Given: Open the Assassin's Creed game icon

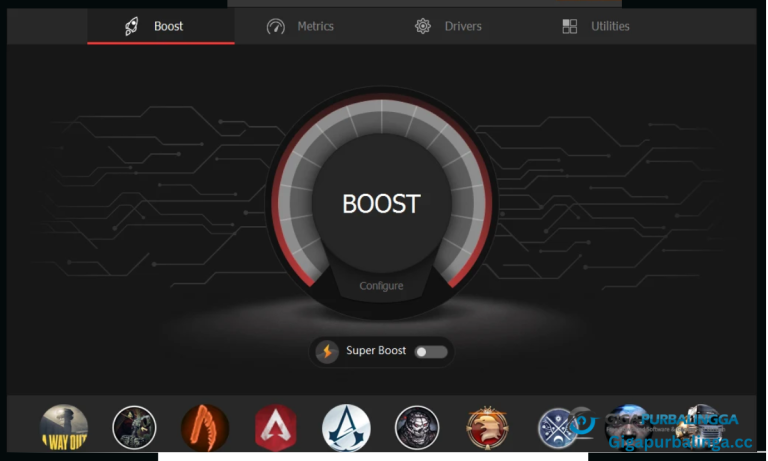Looking at the screenshot, I should (x=346, y=427).
